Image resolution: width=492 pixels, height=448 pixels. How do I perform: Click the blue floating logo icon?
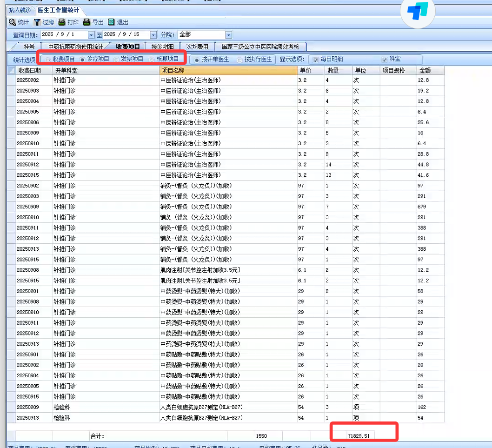417,13
